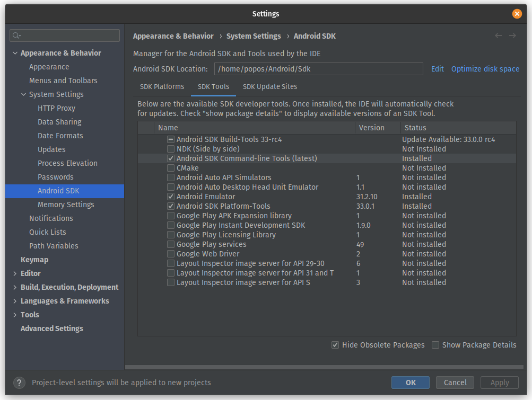Click the search magnifier icon in settings
The width and height of the screenshot is (532, 400).
(x=16, y=35)
